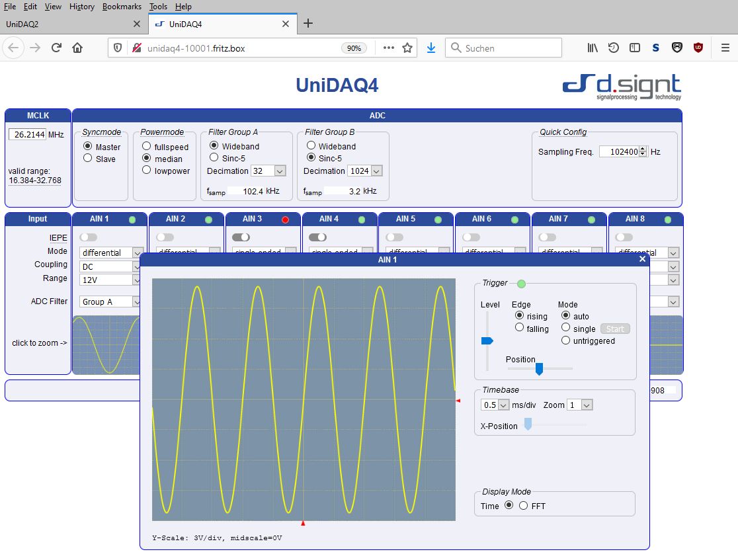Viewport: 738px width, 560px height.
Task: Click the AIN 5 green status indicator
Action: (x=438, y=220)
